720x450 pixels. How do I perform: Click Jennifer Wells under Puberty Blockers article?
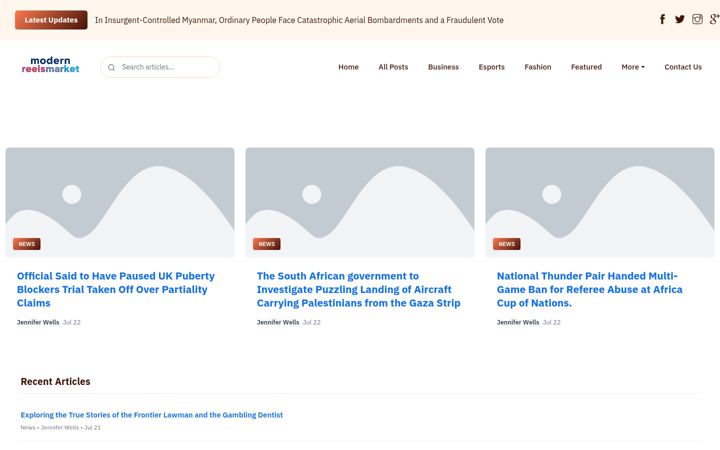(x=38, y=322)
